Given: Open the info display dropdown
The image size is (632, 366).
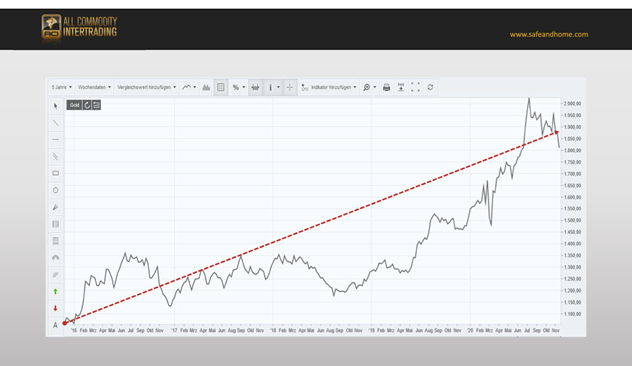Looking at the screenshot, I should [x=273, y=87].
